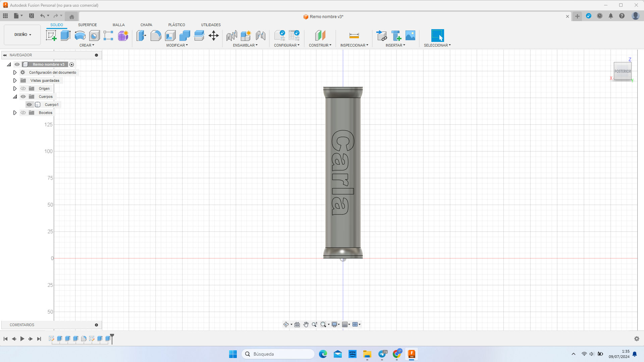The image size is (644, 362).
Task: Open the MODIFICAR dropdown menu
Action: [177, 45]
